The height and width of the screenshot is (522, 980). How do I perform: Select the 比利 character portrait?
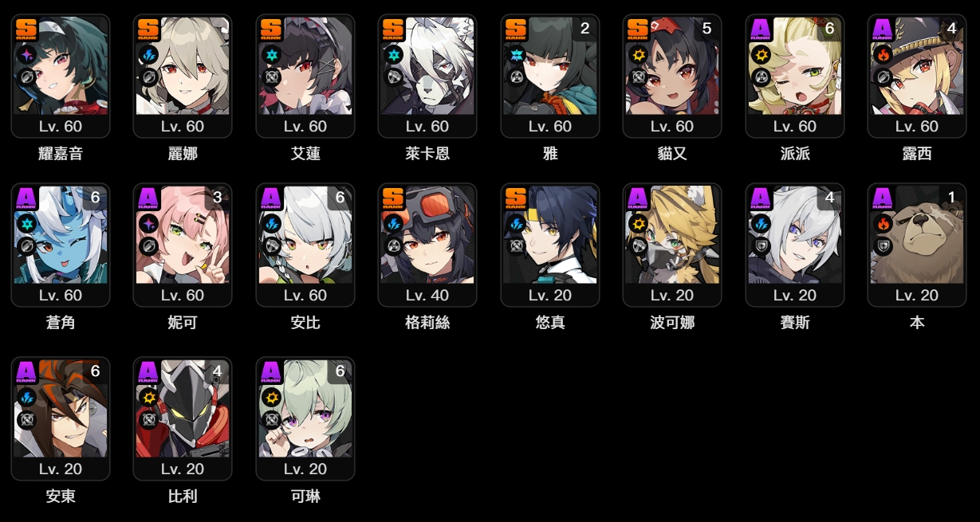point(183,409)
